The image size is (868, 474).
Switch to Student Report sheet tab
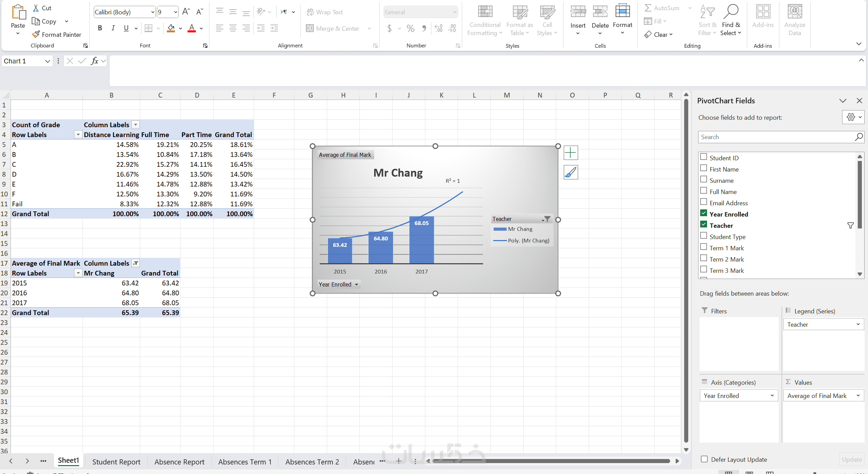tap(116, 462)
